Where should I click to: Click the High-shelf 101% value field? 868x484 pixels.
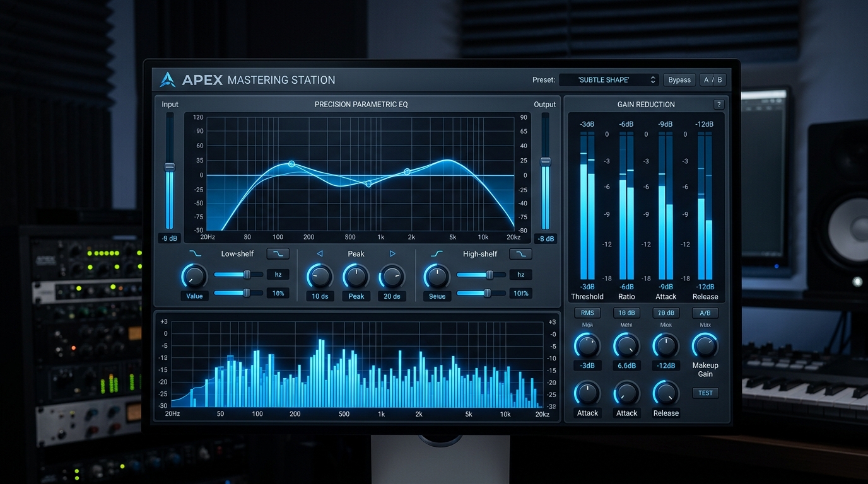(x=521, y=293)
